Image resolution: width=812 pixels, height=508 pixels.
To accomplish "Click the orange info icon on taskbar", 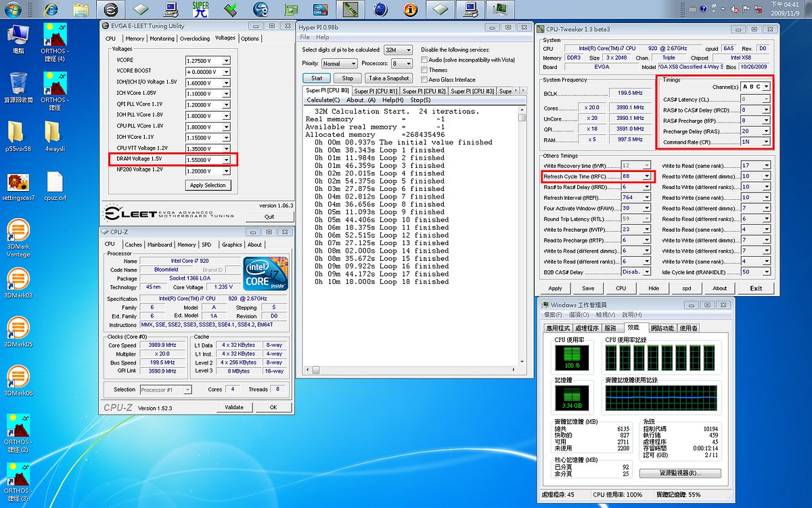I will (x=411, y=9).
